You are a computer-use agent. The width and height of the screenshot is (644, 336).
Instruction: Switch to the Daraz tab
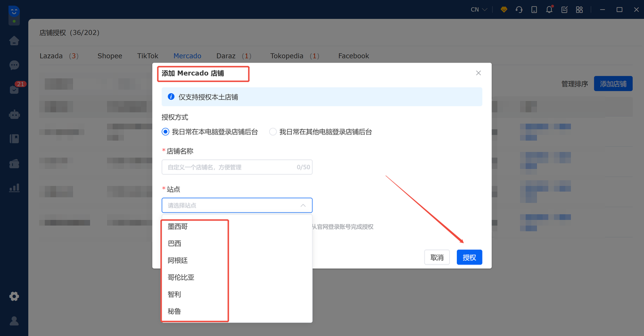234,56
